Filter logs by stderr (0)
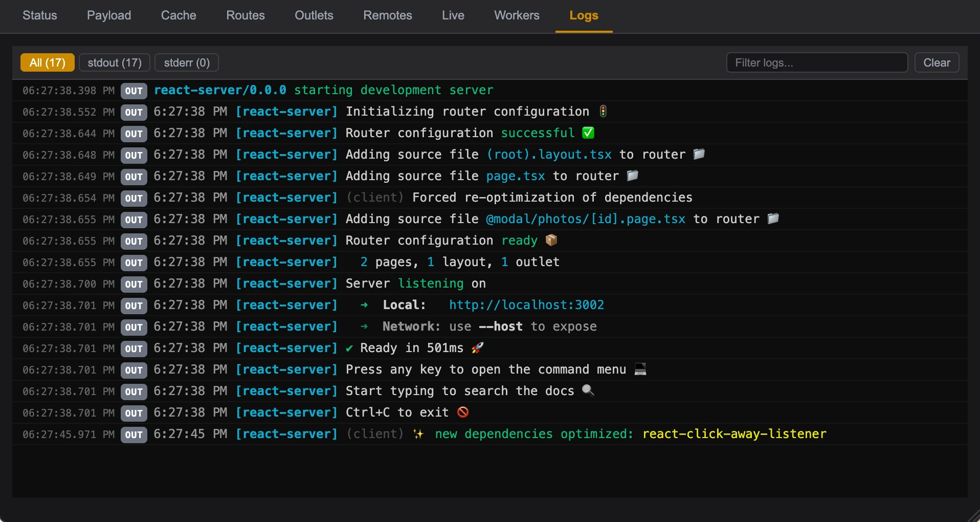The image size is (980, 522). pos(187,62)
